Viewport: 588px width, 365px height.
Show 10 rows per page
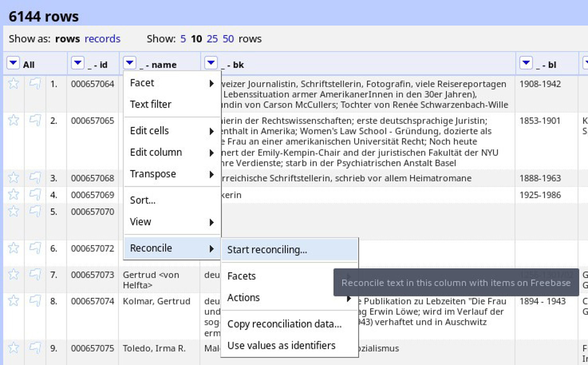196,39
